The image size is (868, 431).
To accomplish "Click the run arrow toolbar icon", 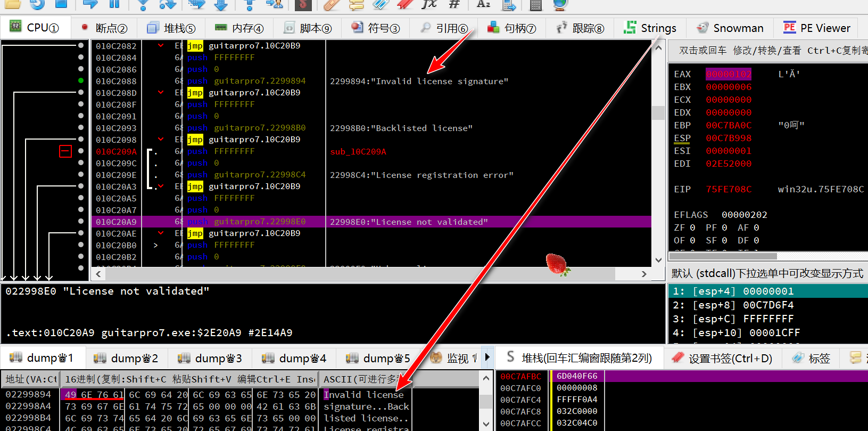I will [90, 4].
